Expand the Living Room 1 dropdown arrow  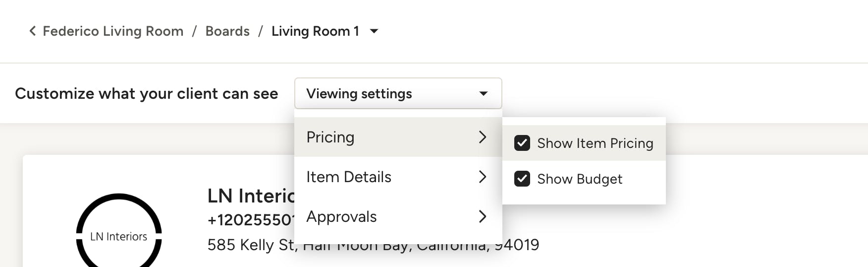375,31
